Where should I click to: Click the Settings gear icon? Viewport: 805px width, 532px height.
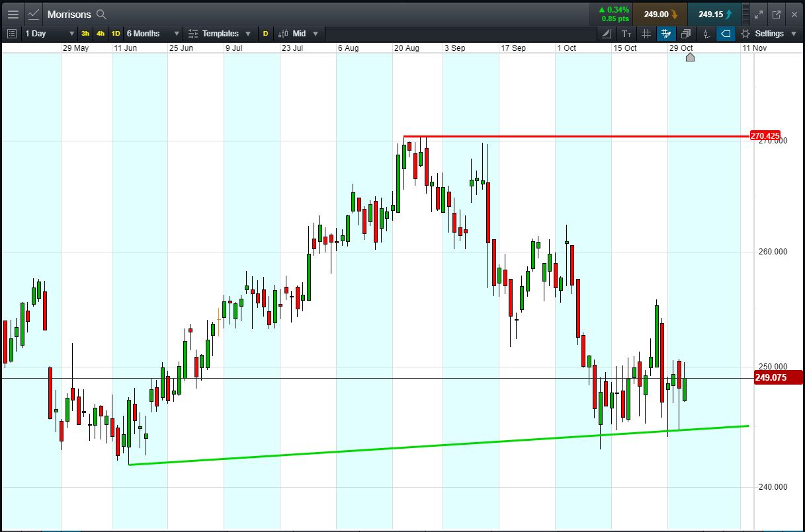[x=745, y=34]
